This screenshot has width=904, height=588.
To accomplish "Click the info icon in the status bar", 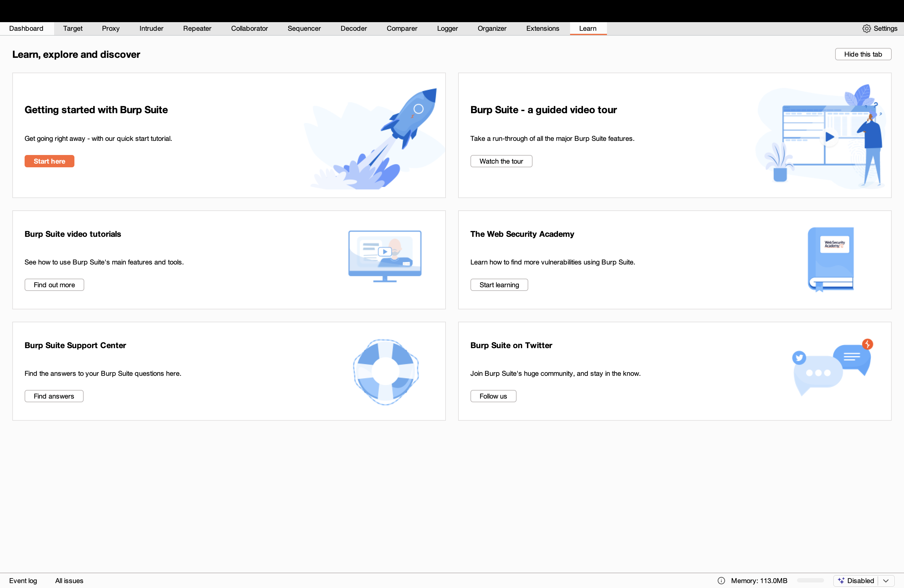I will [721, 580].
